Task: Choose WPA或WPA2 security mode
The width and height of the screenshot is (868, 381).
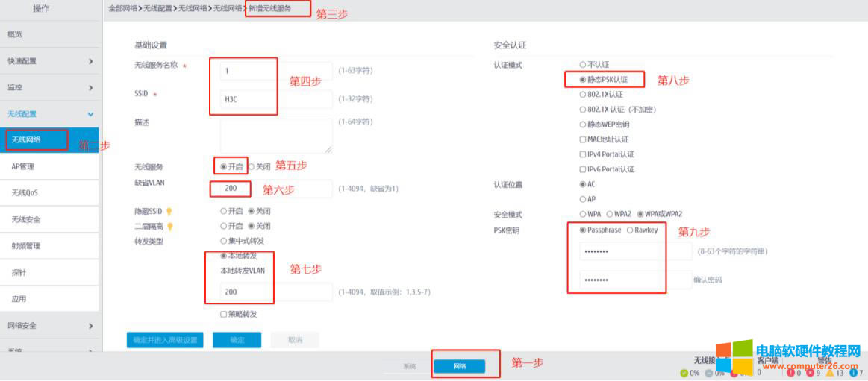Action: 641,214
